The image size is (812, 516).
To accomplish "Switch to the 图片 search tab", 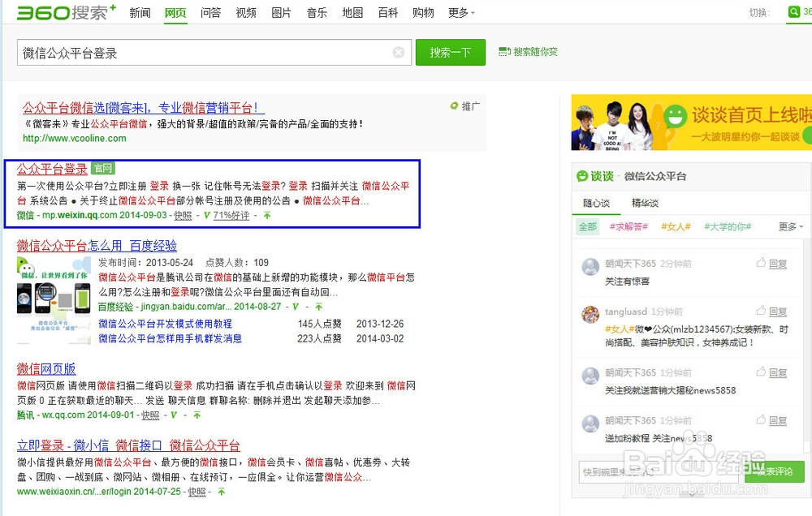I will coord(281,12).
